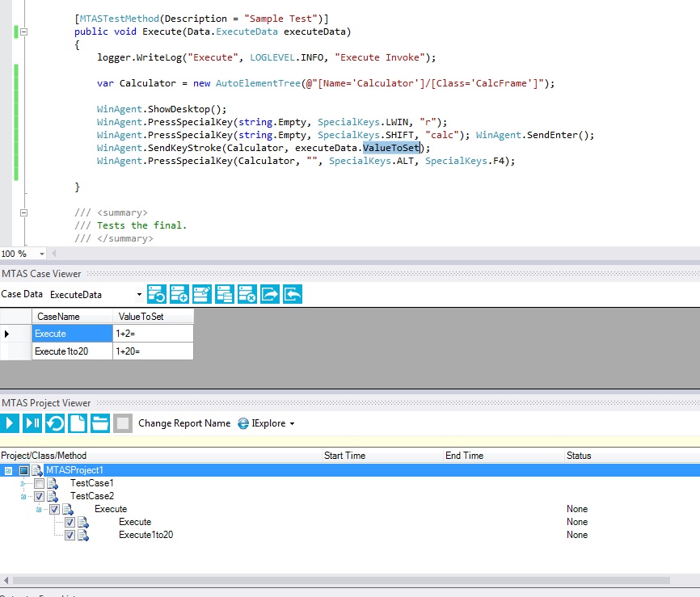
Task: Click the MTAS Project Viewer panel title
Action: click(46, 403)
